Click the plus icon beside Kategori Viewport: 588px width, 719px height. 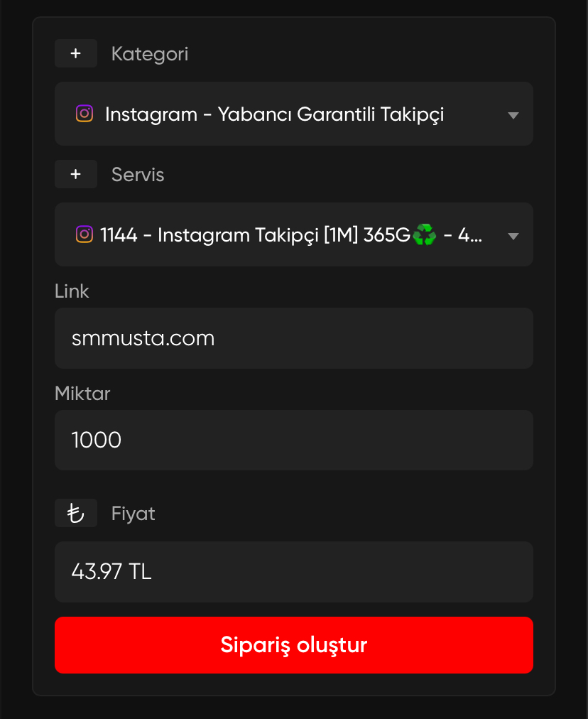pyautogui.click(x=75, y=53)
